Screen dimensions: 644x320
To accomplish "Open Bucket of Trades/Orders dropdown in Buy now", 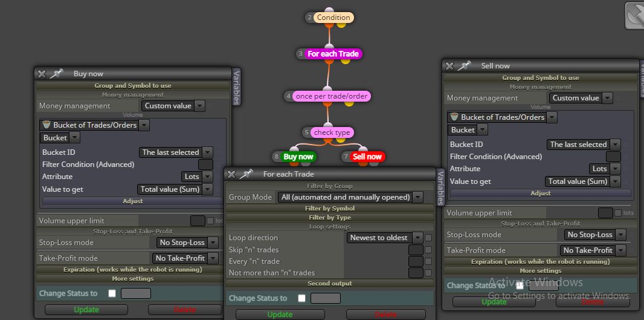I will pyautogui.click(x=94, y=125).
